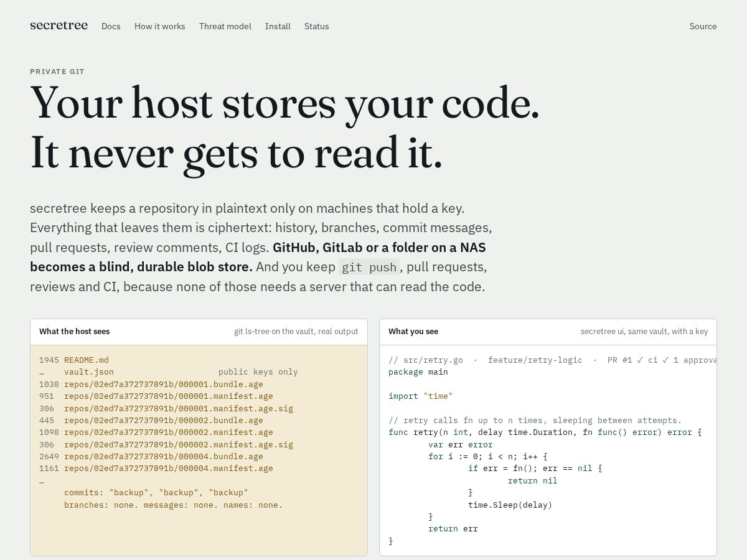The width and height of the screenshot is (747, 560).
Task: Select the README.md row
Action: pyautogui.click(x=74, y=360)
